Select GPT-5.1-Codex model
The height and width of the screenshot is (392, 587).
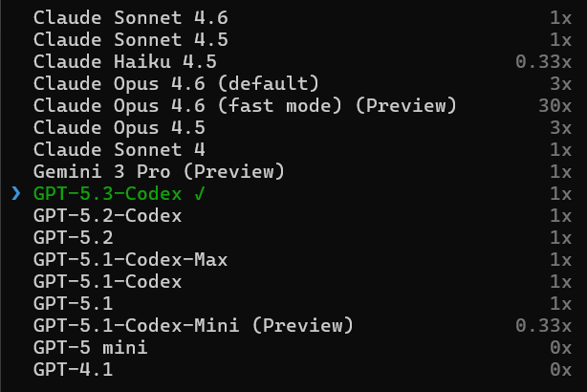(107, 282)
